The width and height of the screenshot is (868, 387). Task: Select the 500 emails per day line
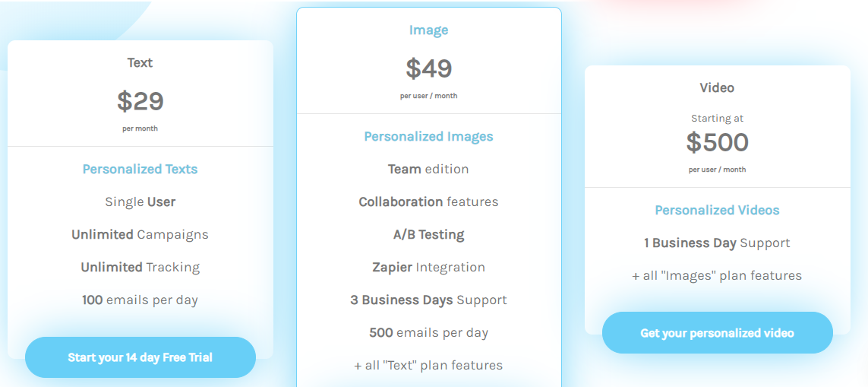tap(428, 333)
